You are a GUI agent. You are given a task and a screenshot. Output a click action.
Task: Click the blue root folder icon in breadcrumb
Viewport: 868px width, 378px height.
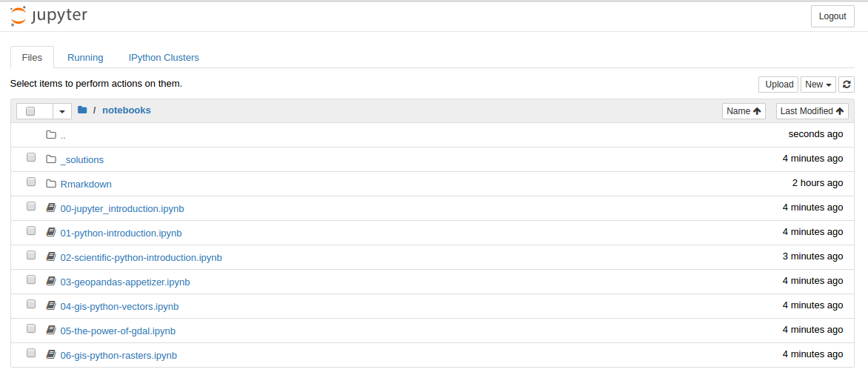[82, 110]
